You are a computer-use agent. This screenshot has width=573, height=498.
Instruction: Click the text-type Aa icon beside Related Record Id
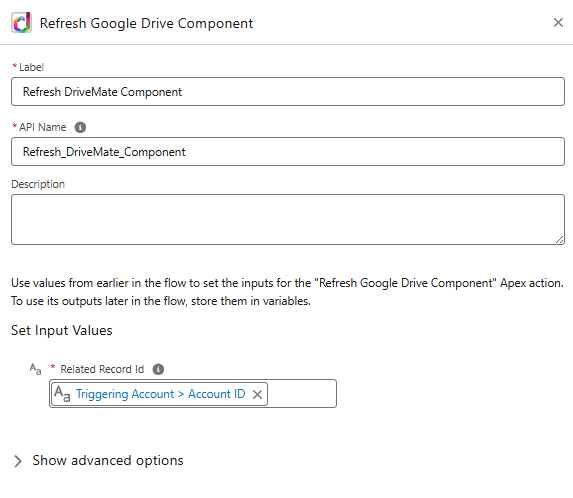[35, 369]
